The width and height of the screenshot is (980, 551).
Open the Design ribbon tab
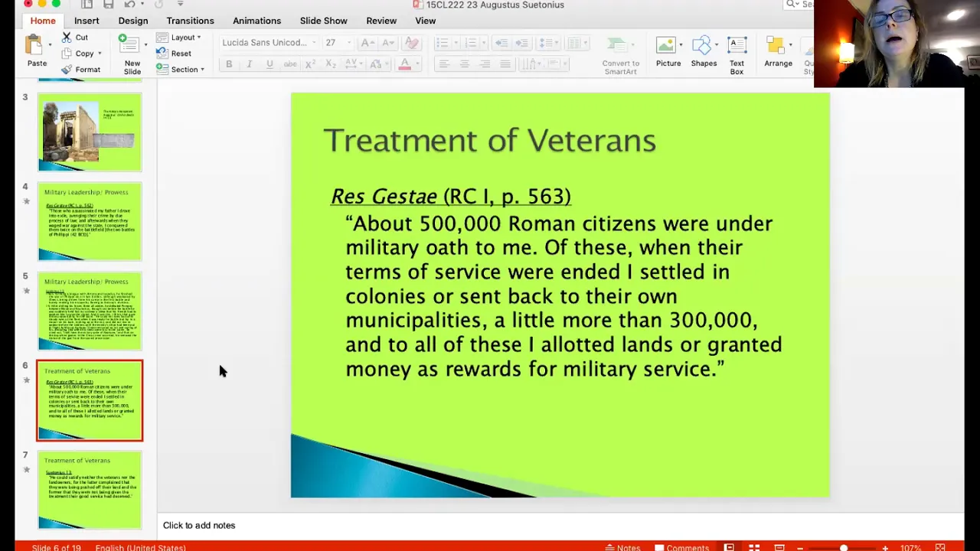click(x=133, y=21)
